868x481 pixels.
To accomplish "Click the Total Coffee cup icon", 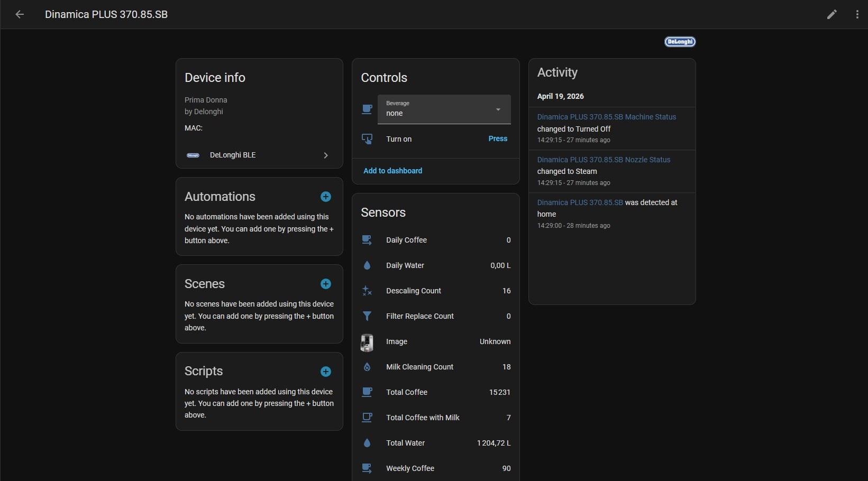I will (x=367, y=392).
